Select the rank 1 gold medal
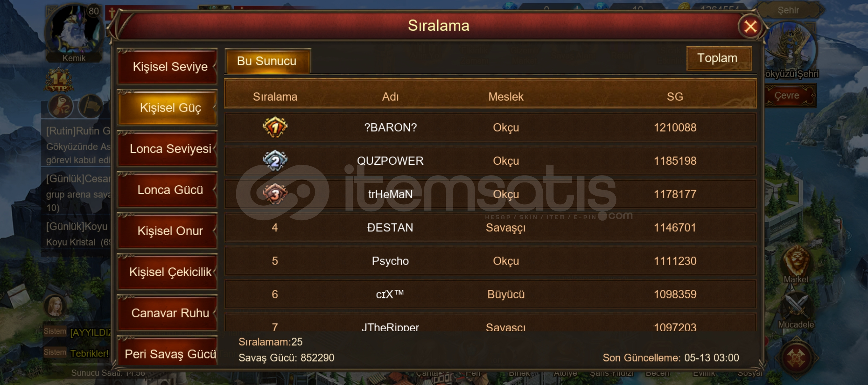The height and width of the screenshot is (385, 868). click(275, 127)
